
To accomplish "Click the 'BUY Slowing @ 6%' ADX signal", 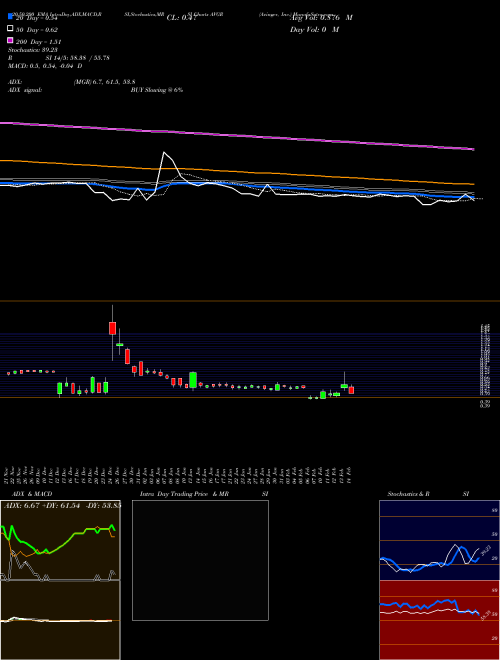I will tap(157, 90).
